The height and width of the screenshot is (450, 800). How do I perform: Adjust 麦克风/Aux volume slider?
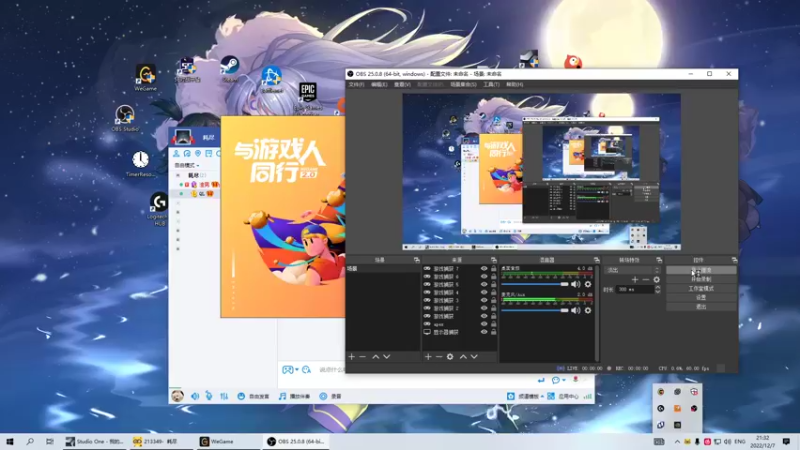pyautogui.click(x=535, y=310)
